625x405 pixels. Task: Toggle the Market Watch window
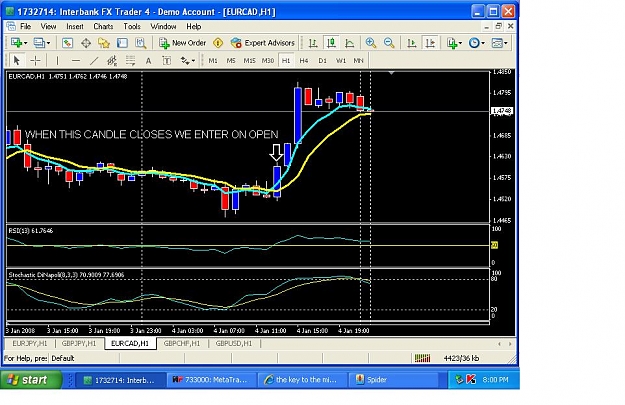67,43
